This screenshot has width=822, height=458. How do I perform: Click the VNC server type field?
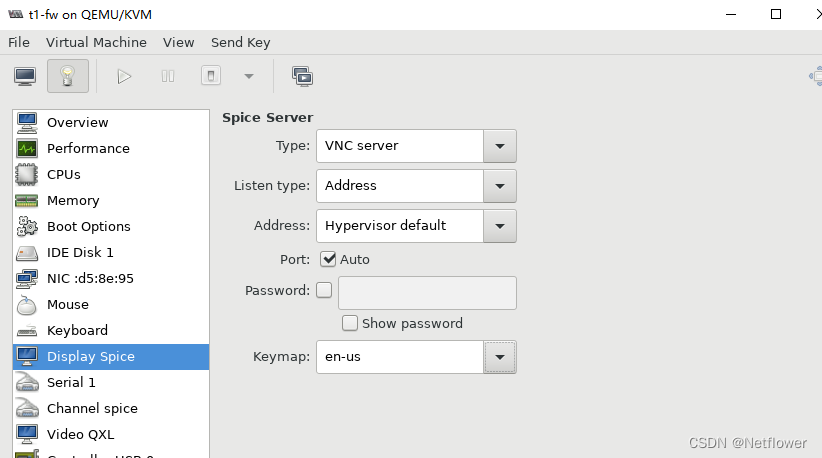point(400,146)
